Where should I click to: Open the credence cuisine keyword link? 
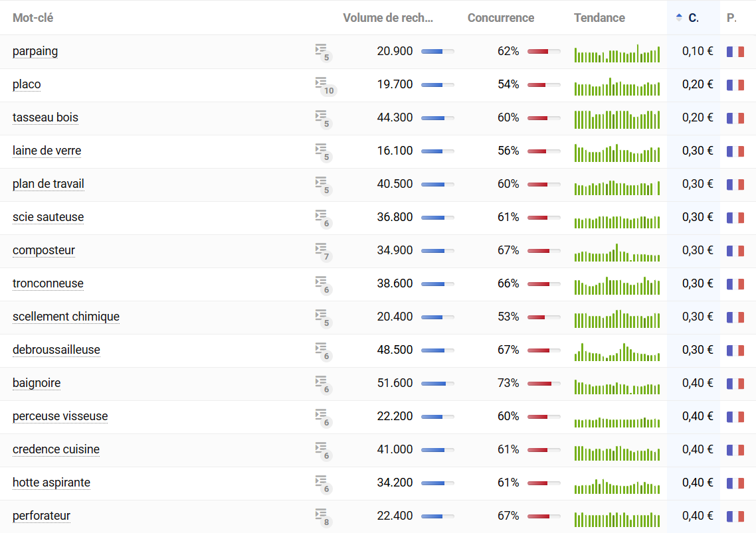click(x=56, y=449)
